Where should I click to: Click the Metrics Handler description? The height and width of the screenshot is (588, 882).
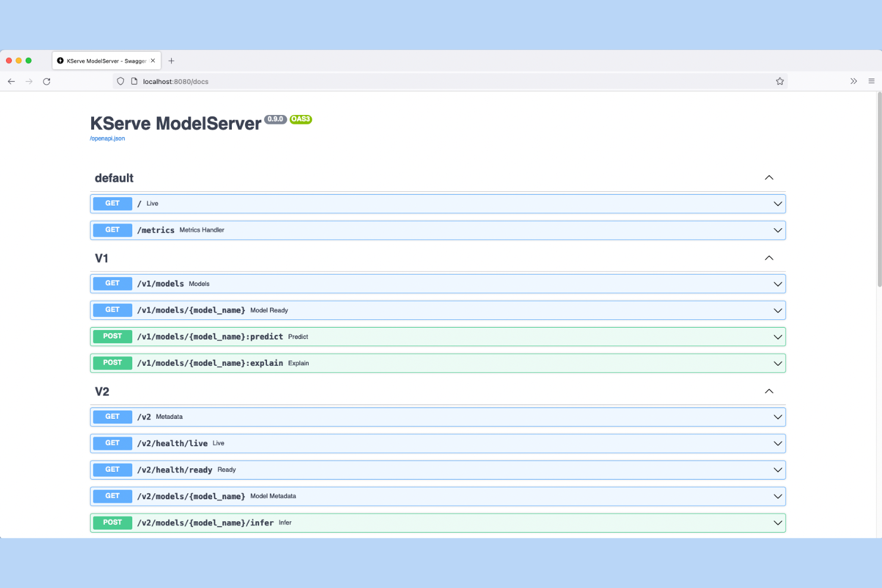(202, 230)
